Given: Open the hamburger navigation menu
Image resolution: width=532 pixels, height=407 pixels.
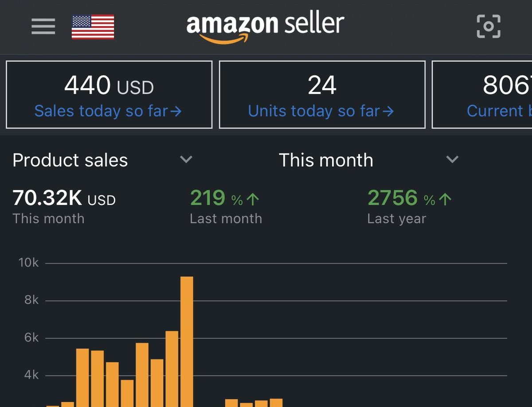Looking at the screenshot, I should point(43,26).
